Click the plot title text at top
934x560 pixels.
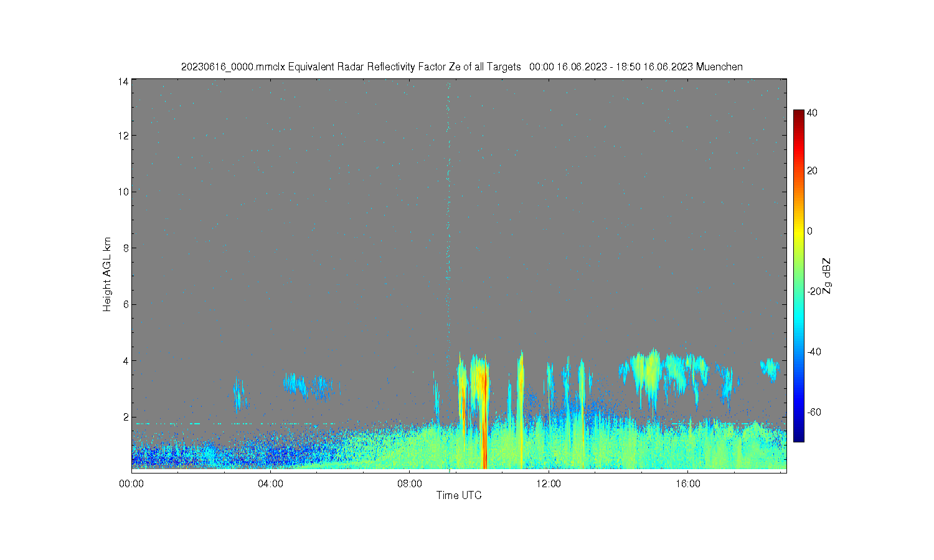click(461, 67)
